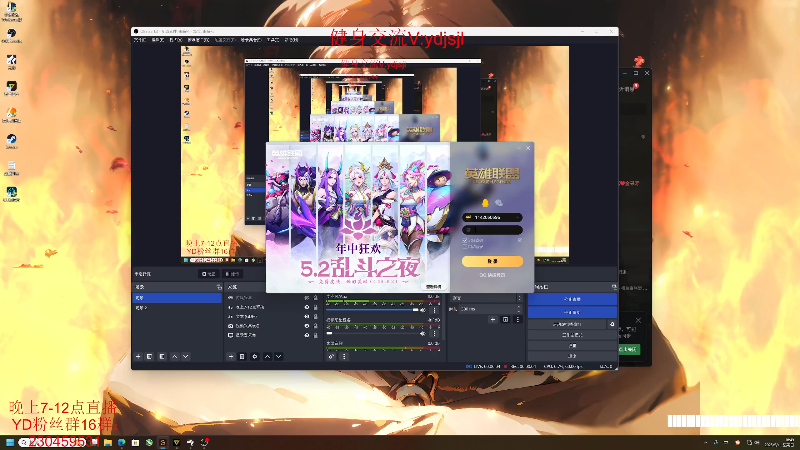Click the recording button in OBS Controls
Screen dimensions: 800x450
(x=572, y=312)
